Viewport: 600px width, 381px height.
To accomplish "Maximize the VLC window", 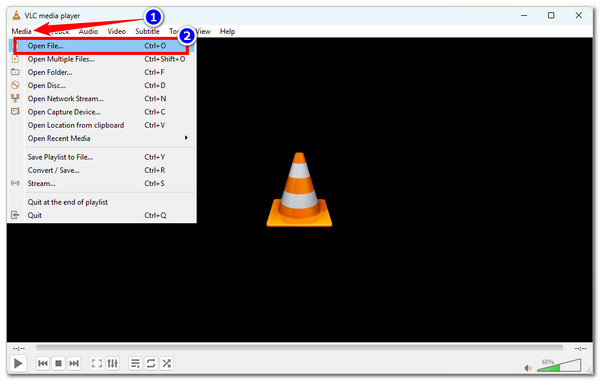I will coord(551,15).
